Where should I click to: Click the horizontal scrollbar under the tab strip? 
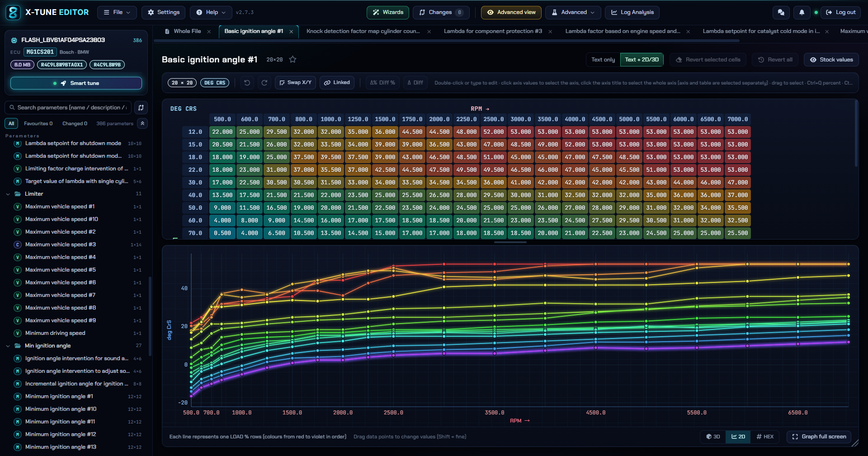pos(447,41)
